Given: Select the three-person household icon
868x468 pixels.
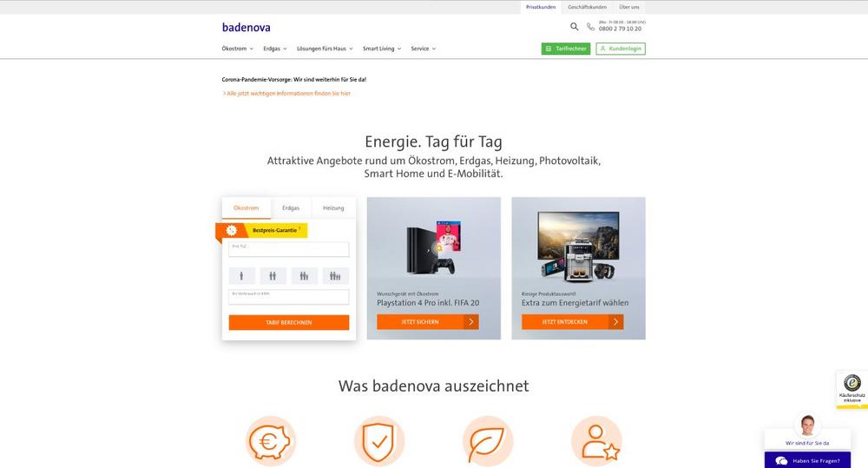Looking at the screenshot, I should (305, 276).
